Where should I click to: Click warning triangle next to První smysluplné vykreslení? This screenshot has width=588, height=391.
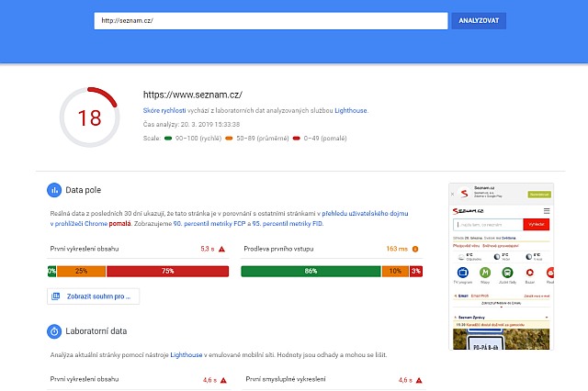coord(419,380)
